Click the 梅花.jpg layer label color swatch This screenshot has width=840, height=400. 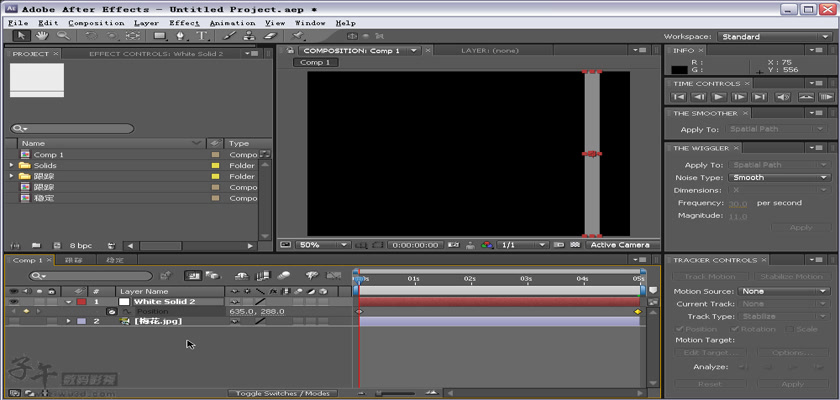coord(81,321)
